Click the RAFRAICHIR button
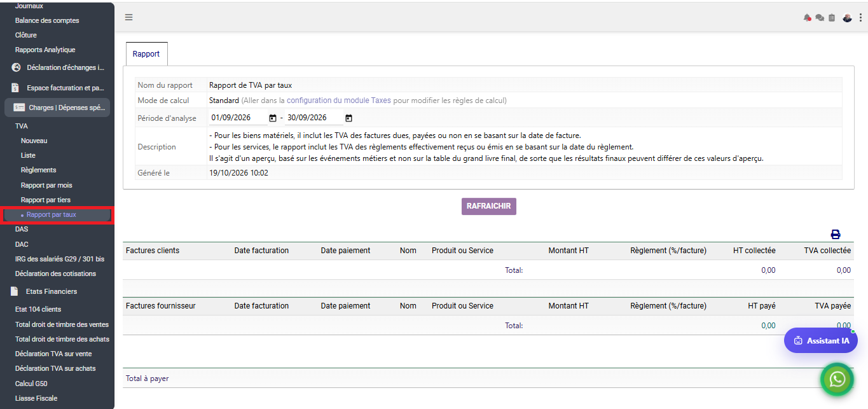The width and height of the screenshot is (868, 409). pos(489,206)
